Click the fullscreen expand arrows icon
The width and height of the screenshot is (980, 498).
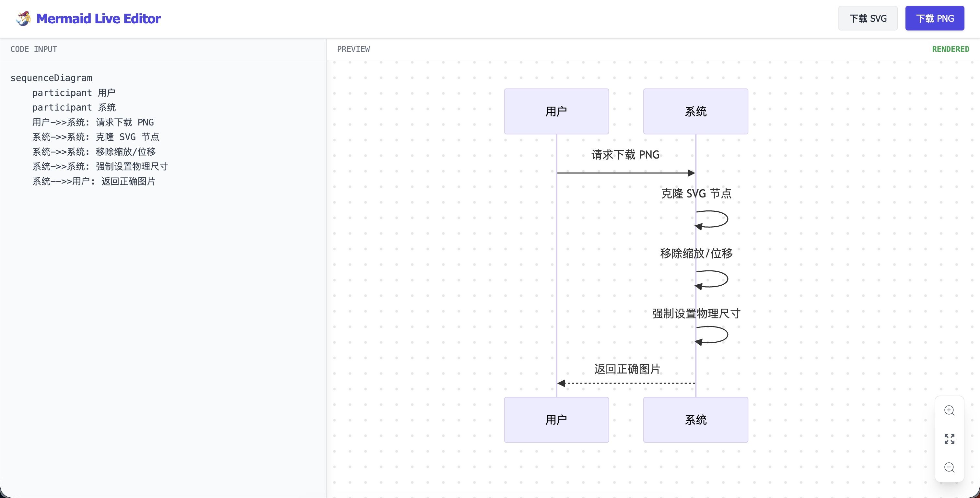click(950, 439)
